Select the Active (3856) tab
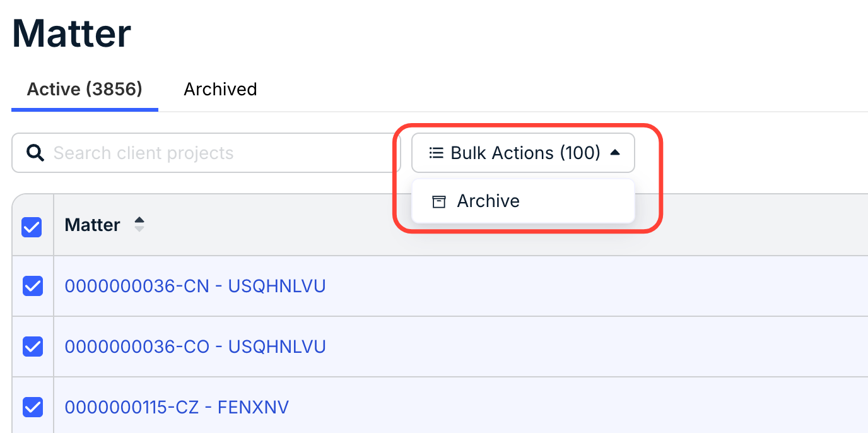The height and width of the screenshot is (433, 868). pos(85,89)
